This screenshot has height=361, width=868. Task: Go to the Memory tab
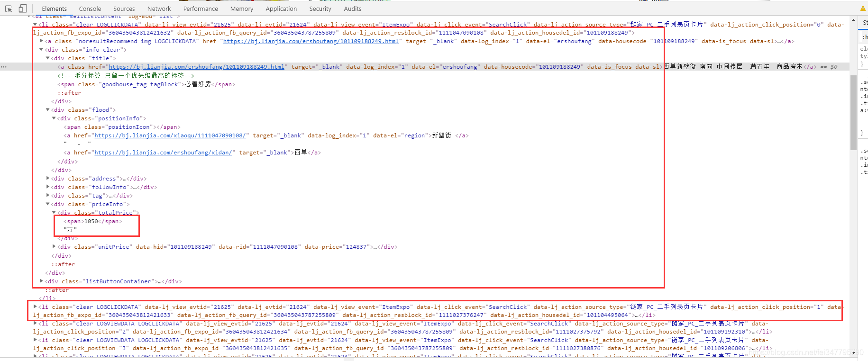point(242,9)
